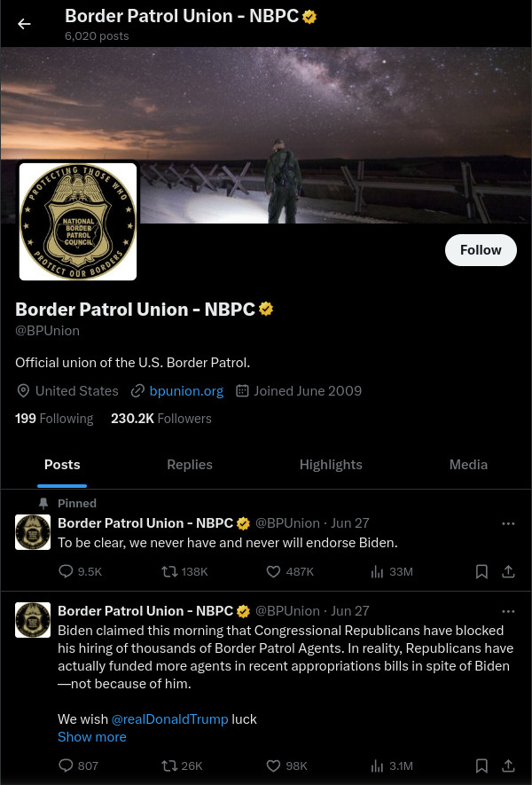Open the @realDonaldTrump mention link

coord(169,719)
